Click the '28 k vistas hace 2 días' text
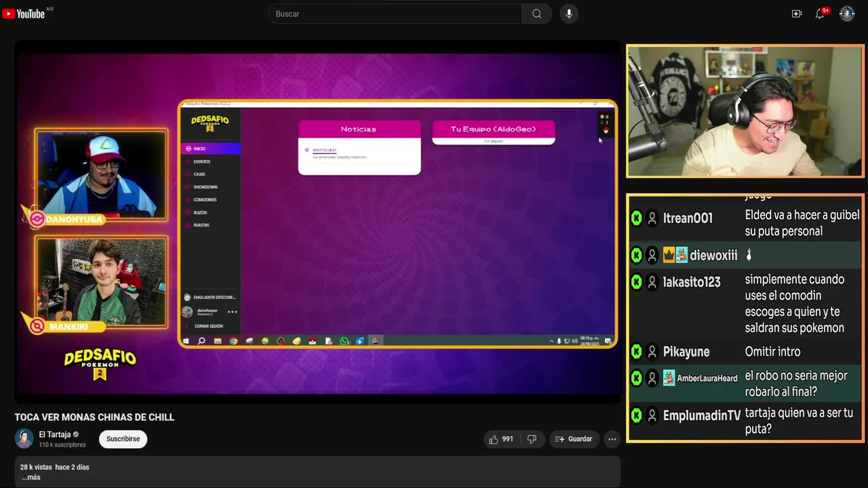The image size is (868, 488). [x=54, y=467]
